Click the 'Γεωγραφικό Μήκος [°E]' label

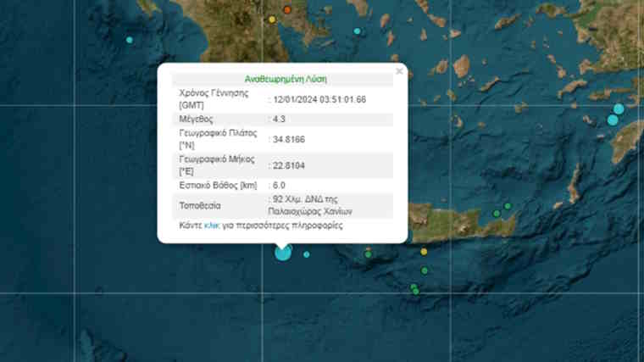click(217, 165)
